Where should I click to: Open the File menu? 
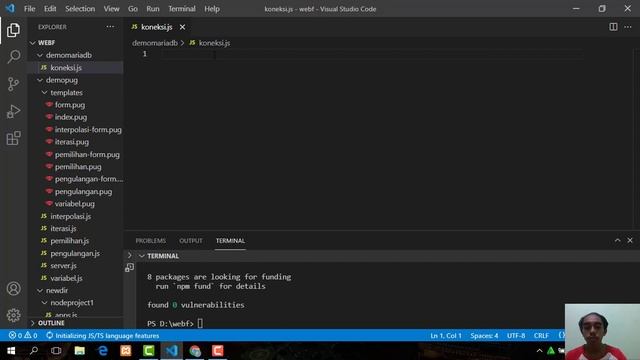tap(29, 9)
